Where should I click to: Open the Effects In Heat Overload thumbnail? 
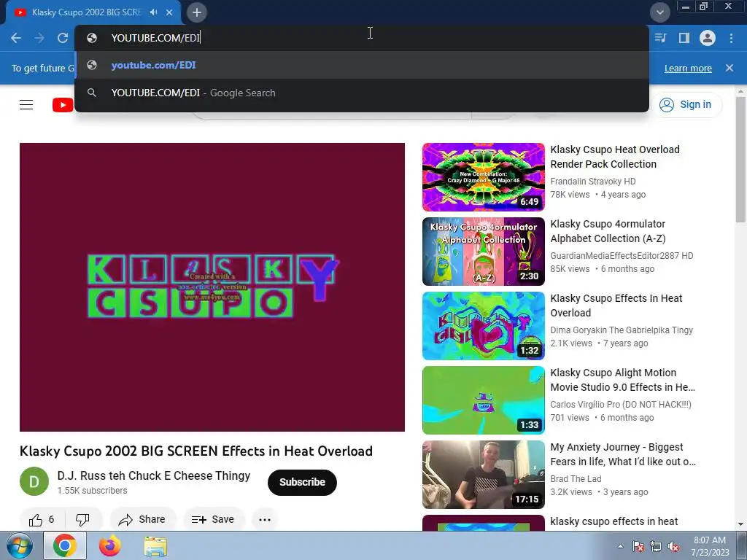[483, 326]
